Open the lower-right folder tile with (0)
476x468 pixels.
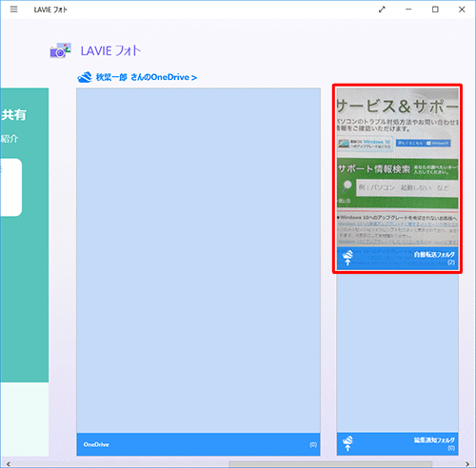pyautogui.click(x=397, y=364)
